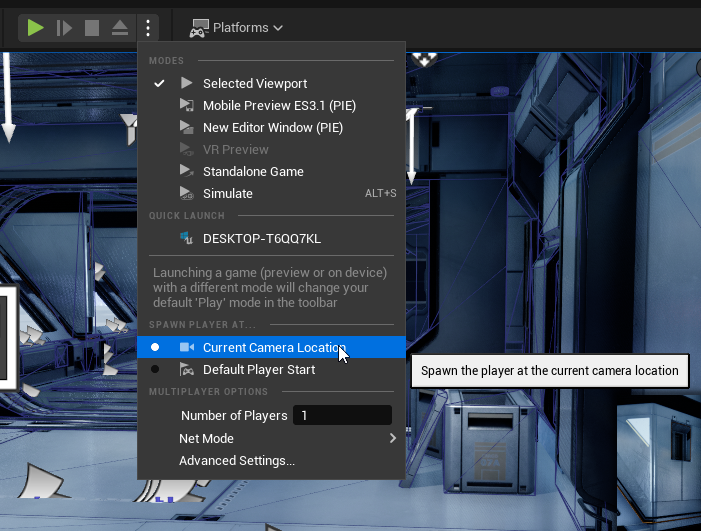Choose Selected Viewport play mode
This screenshot has width=701, height=531.
click(x=255, y=84)
